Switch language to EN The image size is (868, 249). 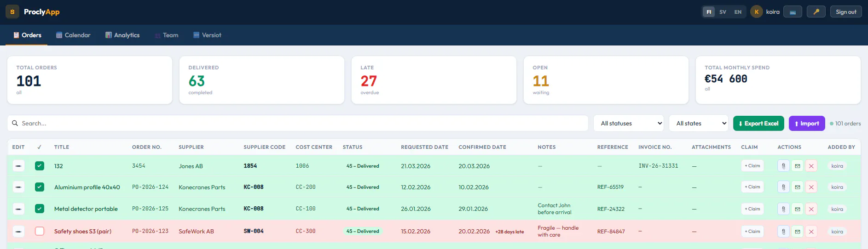738,12
